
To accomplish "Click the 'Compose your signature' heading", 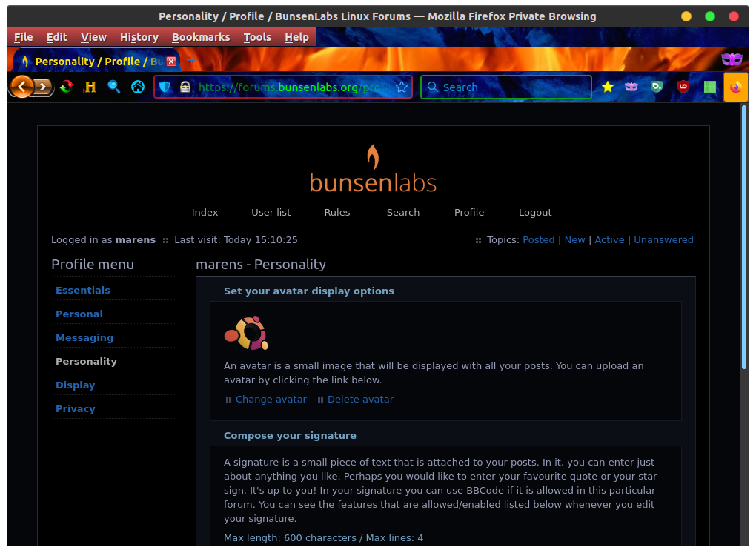I will click(290, 436).
